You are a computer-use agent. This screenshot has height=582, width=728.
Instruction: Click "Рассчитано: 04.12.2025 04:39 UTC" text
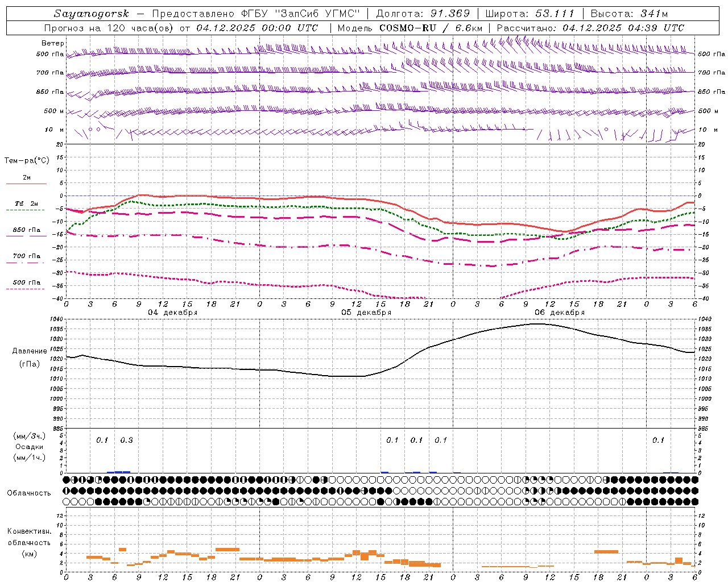click(590, 28)
